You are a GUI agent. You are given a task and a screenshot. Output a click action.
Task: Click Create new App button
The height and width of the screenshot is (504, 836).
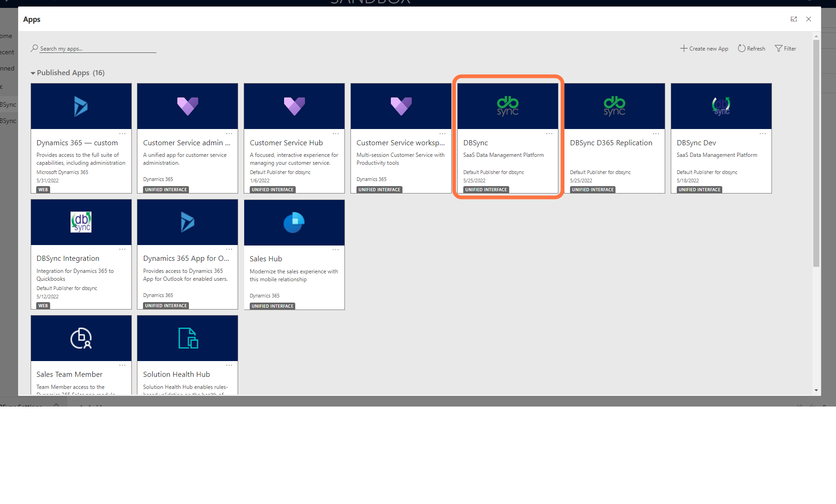tap(704, 48)
